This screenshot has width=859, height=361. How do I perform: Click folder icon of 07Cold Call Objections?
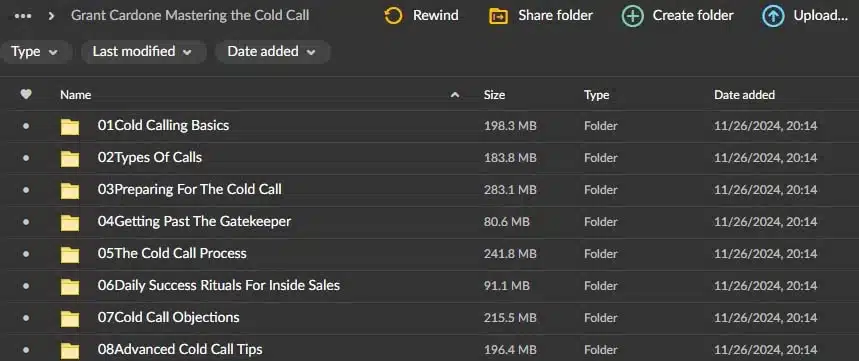click(70, 318)
